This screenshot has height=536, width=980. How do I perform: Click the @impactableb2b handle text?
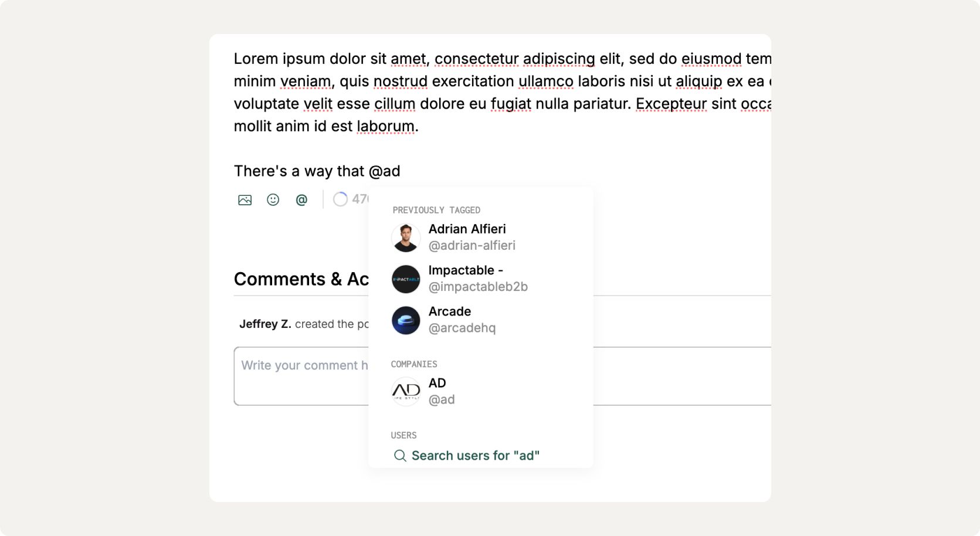(x=478, y=287)
